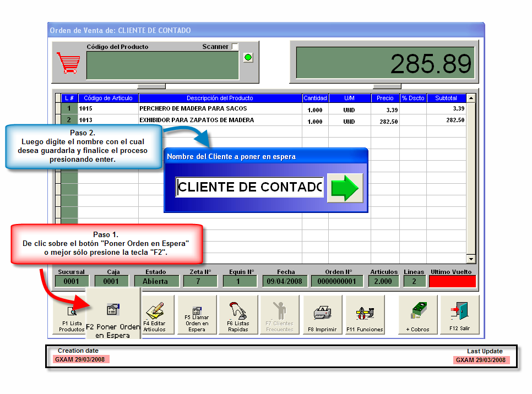Toggle the green indicator button
Viewport: 532px width, 394px height.
tap(248, 58)
